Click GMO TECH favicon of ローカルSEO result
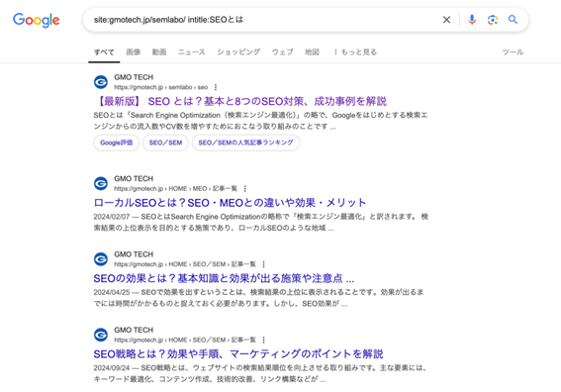Viewport: 561px width, 392px height. click(x=101, y=183)
